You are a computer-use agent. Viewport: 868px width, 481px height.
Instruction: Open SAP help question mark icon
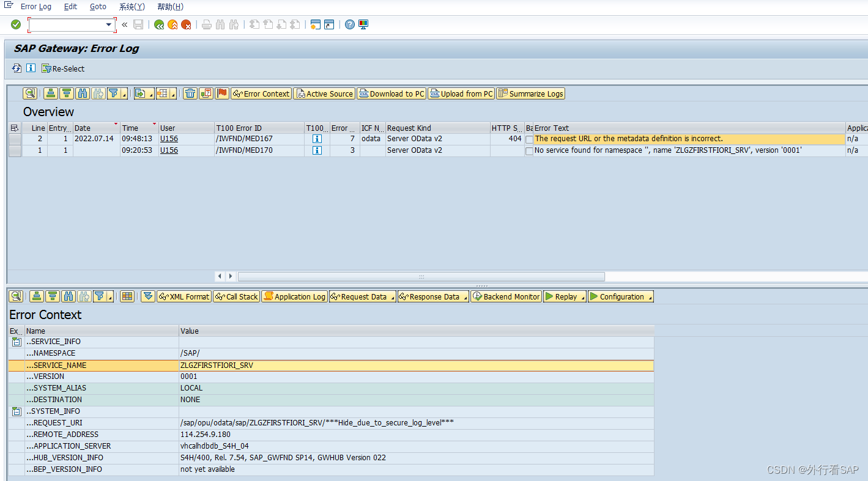click(x=350, y=24)
